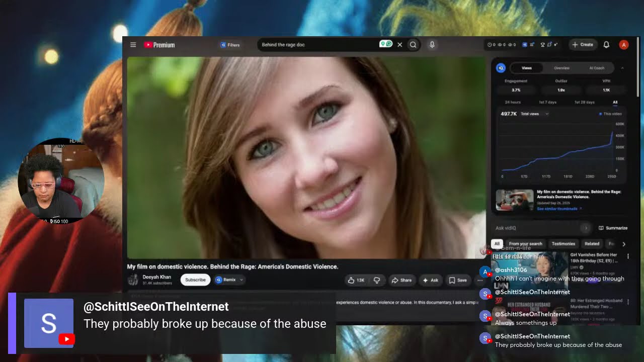Open 'Her Estranged Husband Murdered' recommended video
Viewport: 644px width, 362px height.
point(596,303)
